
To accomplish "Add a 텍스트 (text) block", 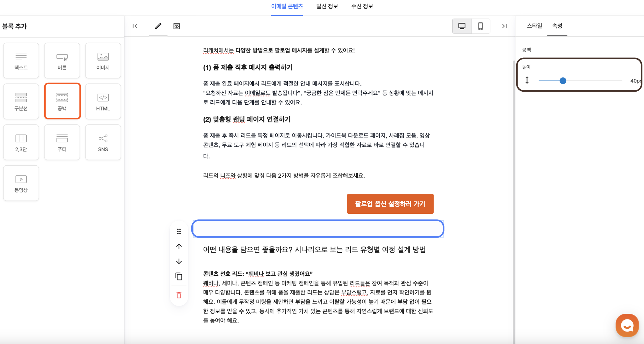I will (x=21, y=60).
